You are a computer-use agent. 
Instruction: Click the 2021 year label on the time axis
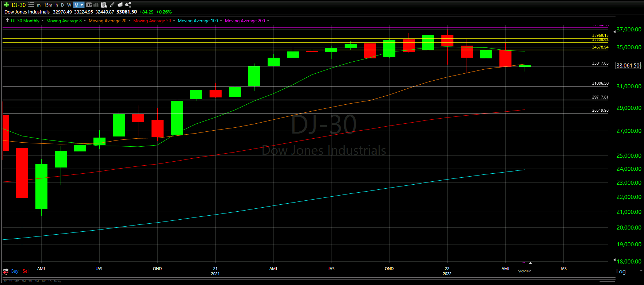pos(215,274)
